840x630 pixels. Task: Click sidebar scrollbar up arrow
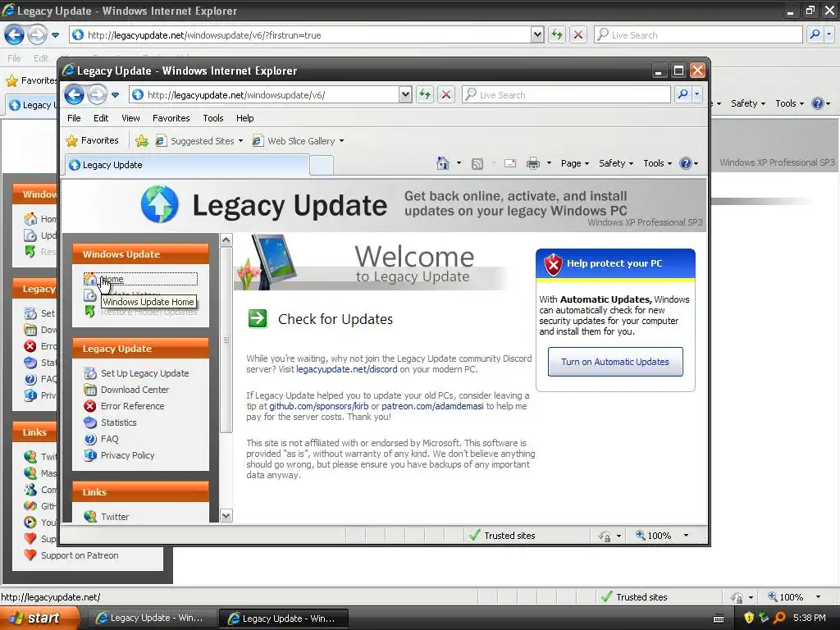coord(226,240)
